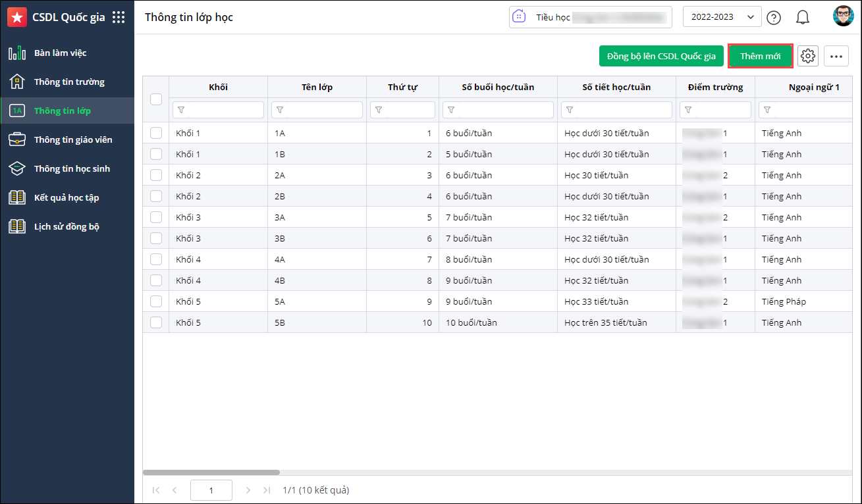Open the notifications bell
This screenshot has width=862, height=504.
point(802,18)
